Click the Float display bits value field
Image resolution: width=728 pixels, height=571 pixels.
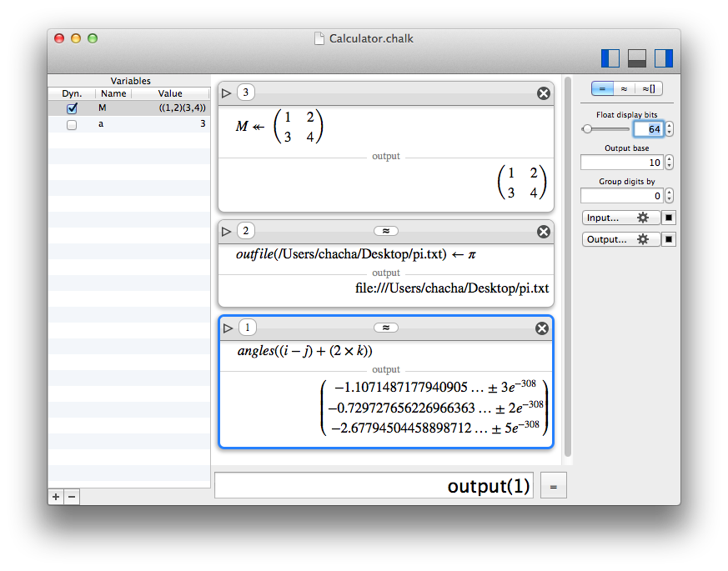[x=649, y=128]
